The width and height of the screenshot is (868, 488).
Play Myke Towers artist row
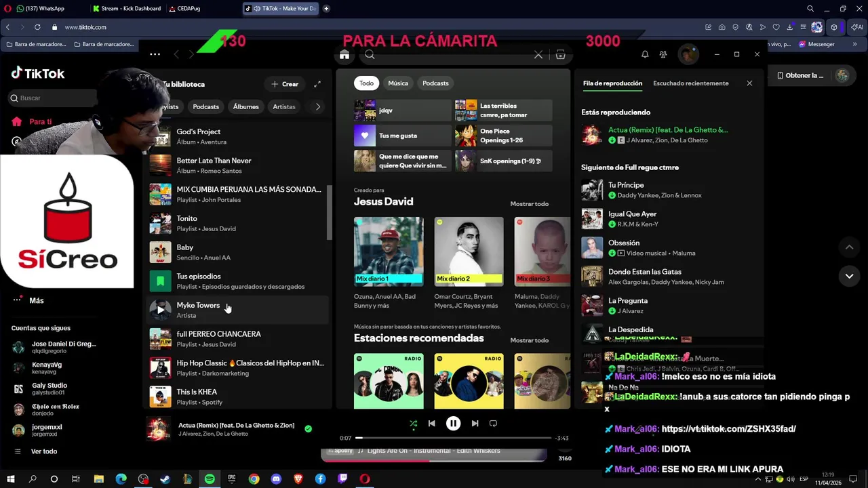coord(160,310)
